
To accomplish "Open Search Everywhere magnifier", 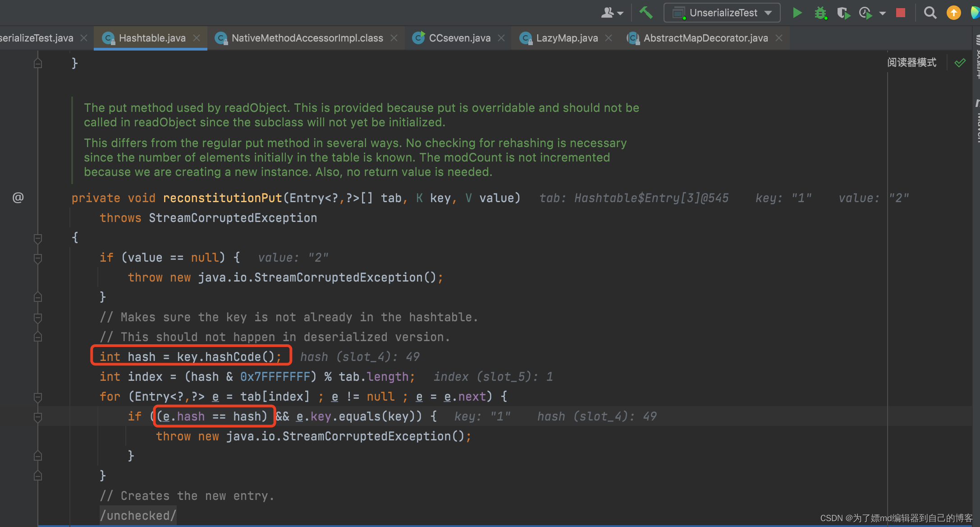I will coord(930,13).
